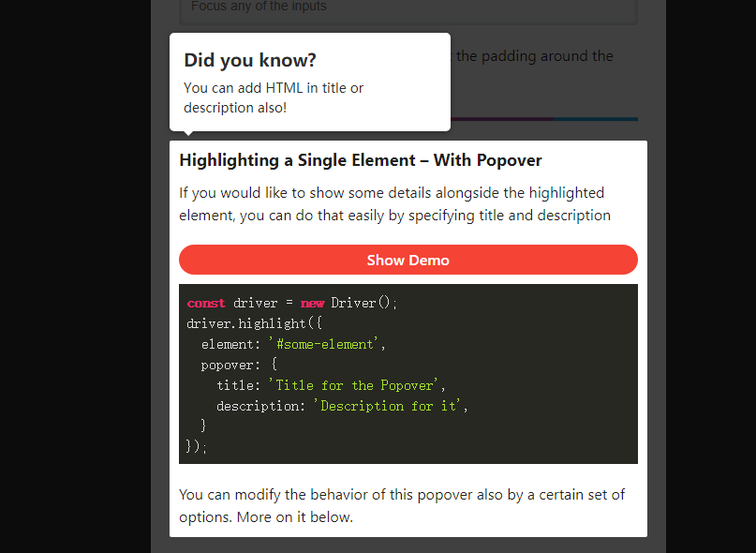The width and height of the screenshot is (756, 553).
Task: Click the popover description about adding HTML
Action: pos(273,97)
